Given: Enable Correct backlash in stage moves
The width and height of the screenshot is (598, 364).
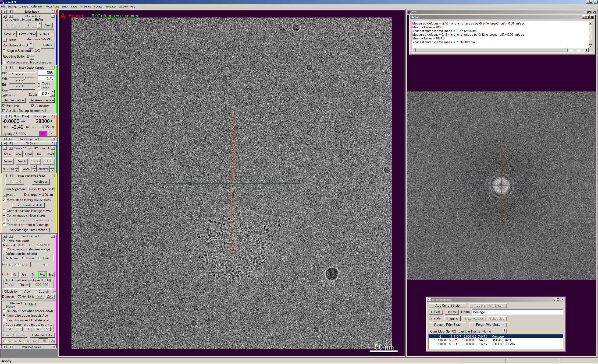Looking at the screenshot, I should (4, 211).
